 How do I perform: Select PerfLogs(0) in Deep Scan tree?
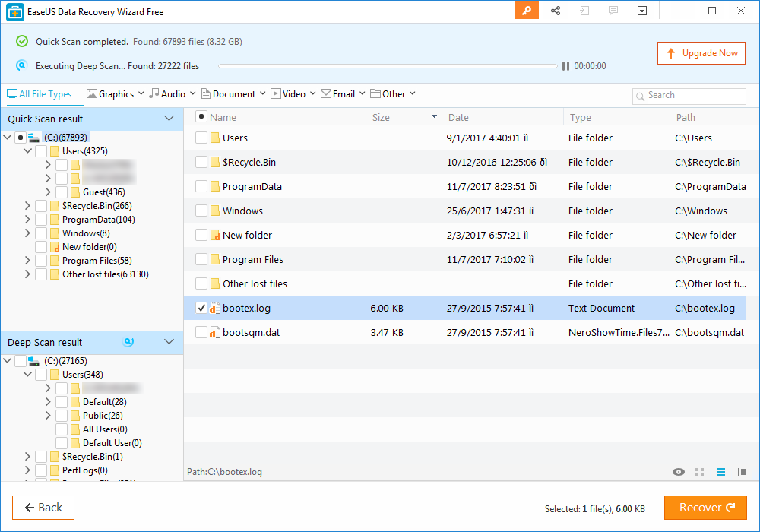(x=85, y=470)
